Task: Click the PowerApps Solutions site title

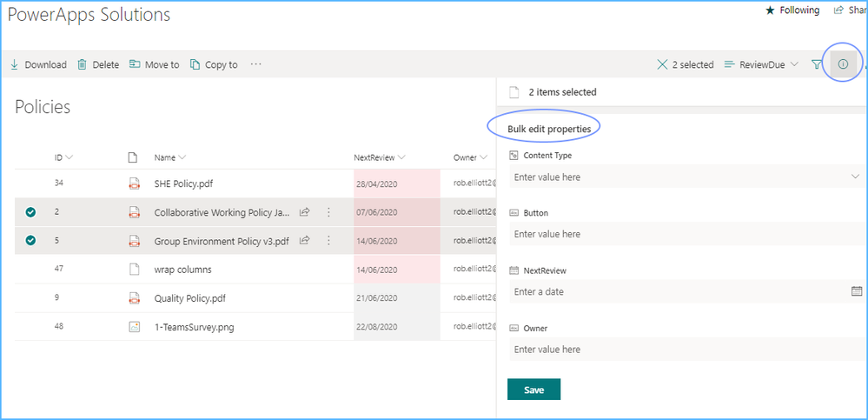Action: click(x=89, y=15)
